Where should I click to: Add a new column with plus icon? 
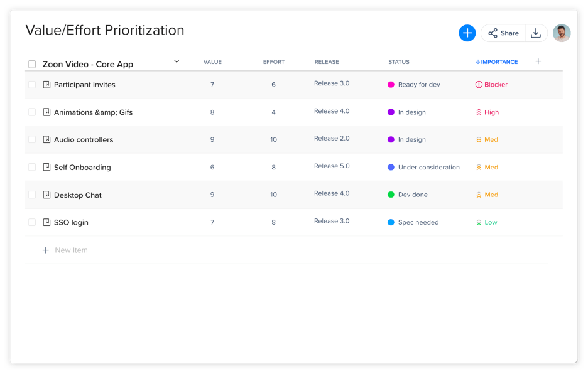tap(538, 61)
